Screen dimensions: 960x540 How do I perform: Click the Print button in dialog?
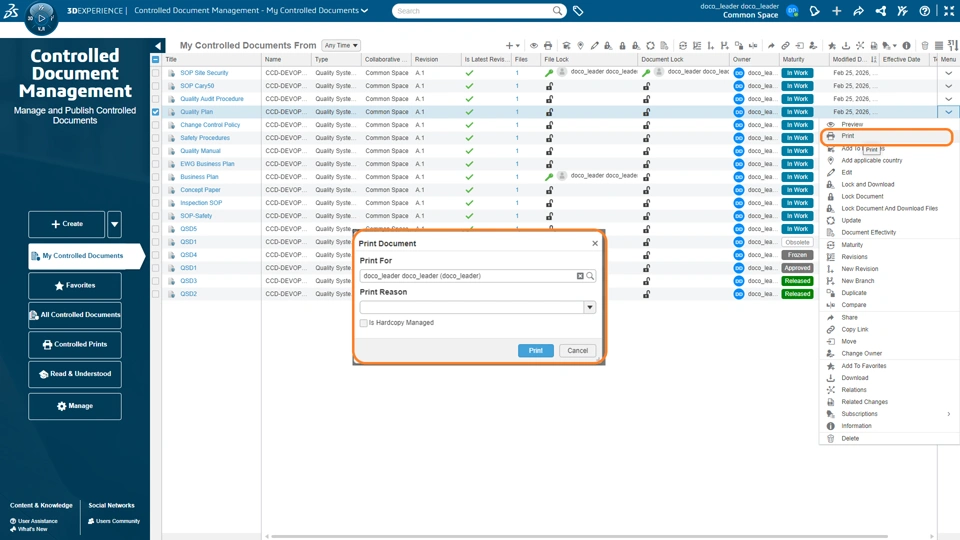pyautogui.click(x=536, y=351)
